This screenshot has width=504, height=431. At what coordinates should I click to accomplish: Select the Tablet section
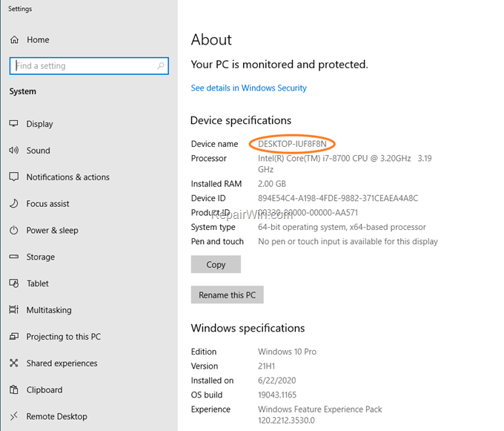click(x=38, y=283)
